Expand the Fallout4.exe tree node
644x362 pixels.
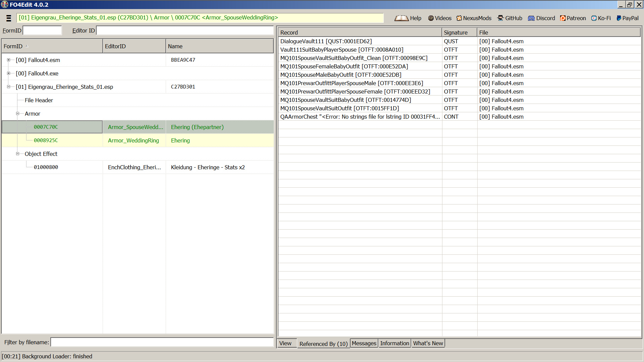(8, 73)
